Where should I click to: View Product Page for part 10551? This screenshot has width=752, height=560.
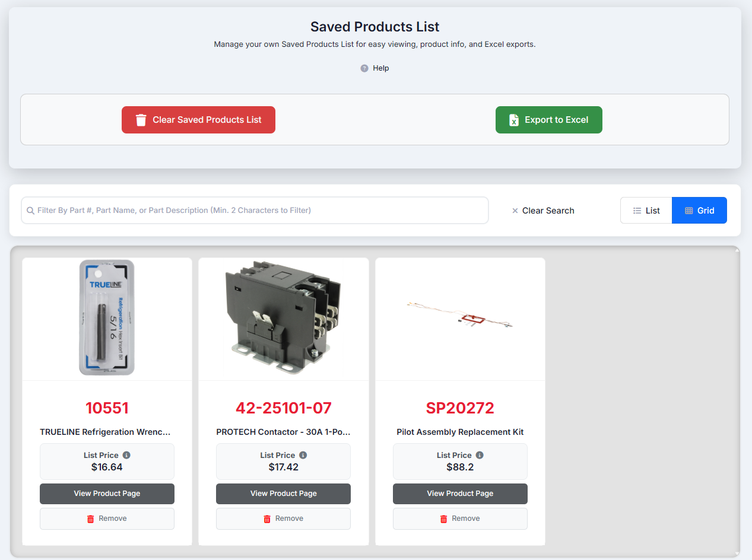(x=107, y=494)
